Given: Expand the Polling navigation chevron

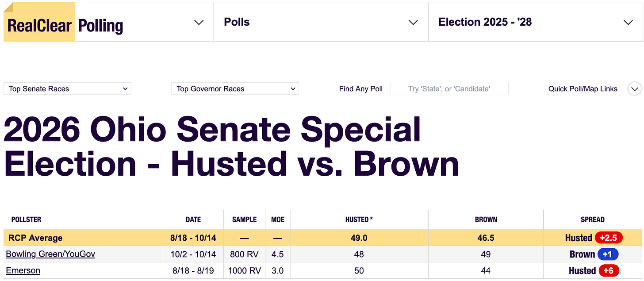Looking at the screenshot, I should pos(199,23).
